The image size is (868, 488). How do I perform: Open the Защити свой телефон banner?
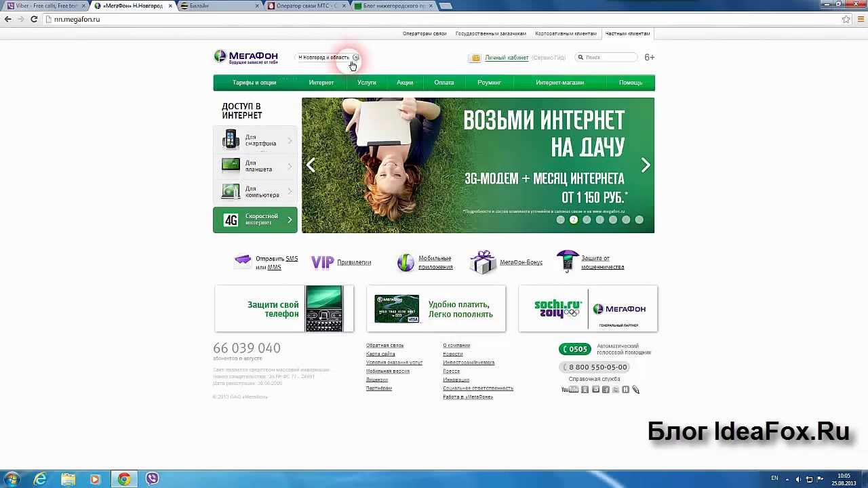point(284,308)
